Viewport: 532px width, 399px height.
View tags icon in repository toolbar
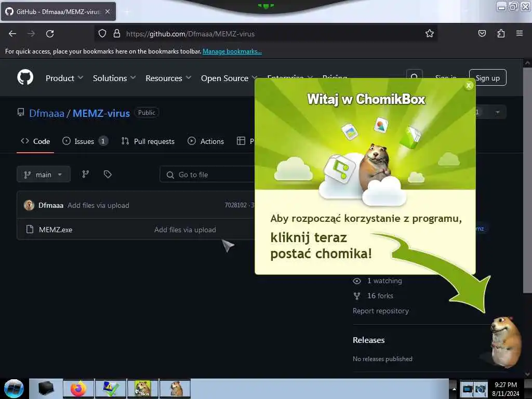point(108,174)
